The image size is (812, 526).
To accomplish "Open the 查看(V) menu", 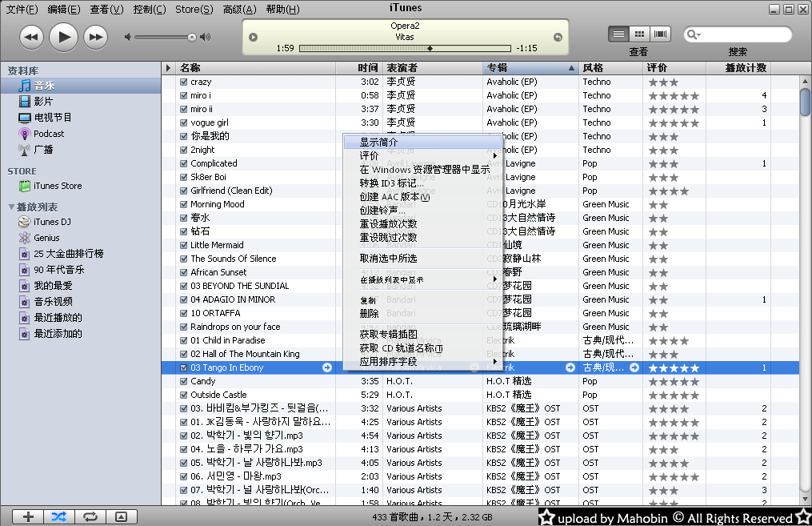I will click(x=106, y=10).
